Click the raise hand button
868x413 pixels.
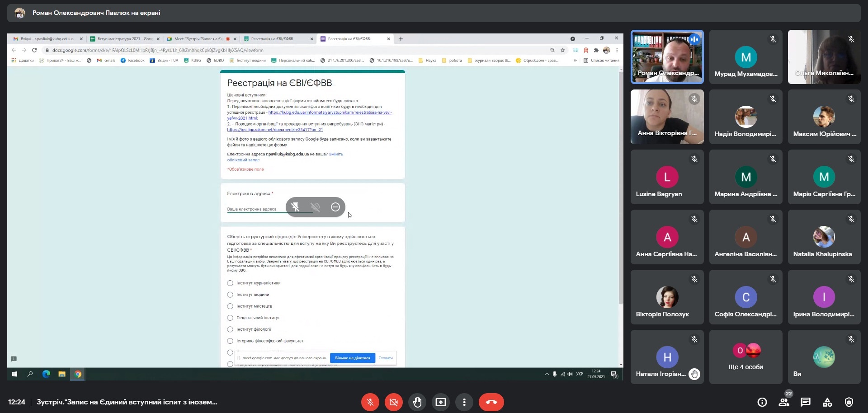(417, 402)
